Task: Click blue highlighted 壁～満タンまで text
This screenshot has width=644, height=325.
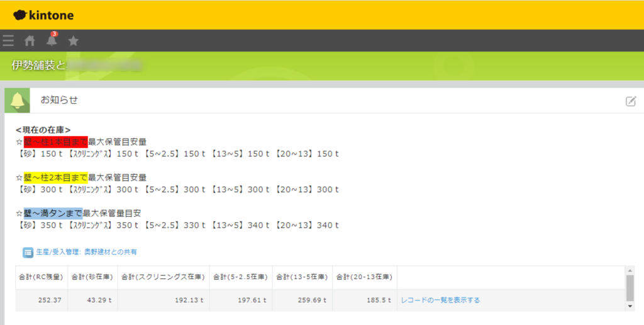Action: tap(53, 213)
